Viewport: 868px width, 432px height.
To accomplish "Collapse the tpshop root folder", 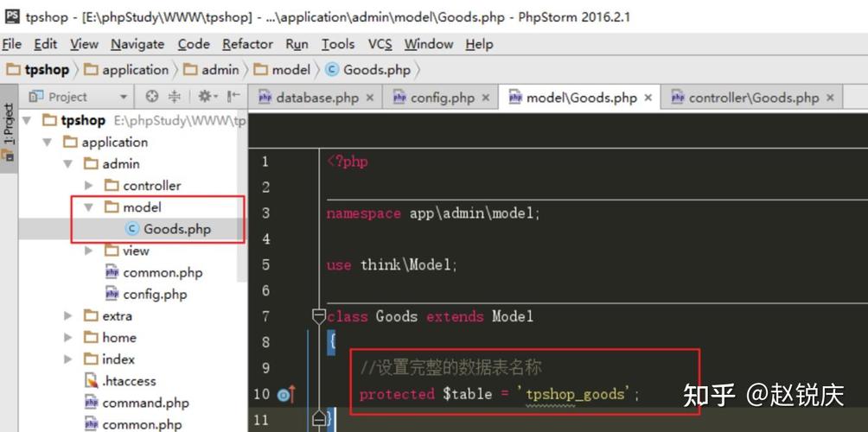I will click(27, 121).
